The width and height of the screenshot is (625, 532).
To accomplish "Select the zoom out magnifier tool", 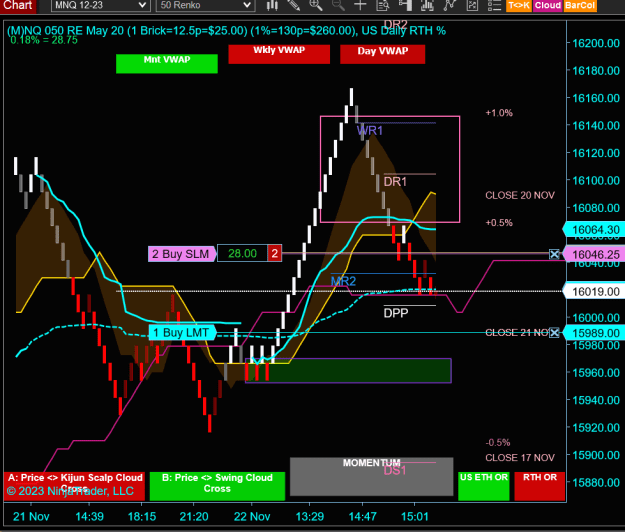I will (338, 5).
